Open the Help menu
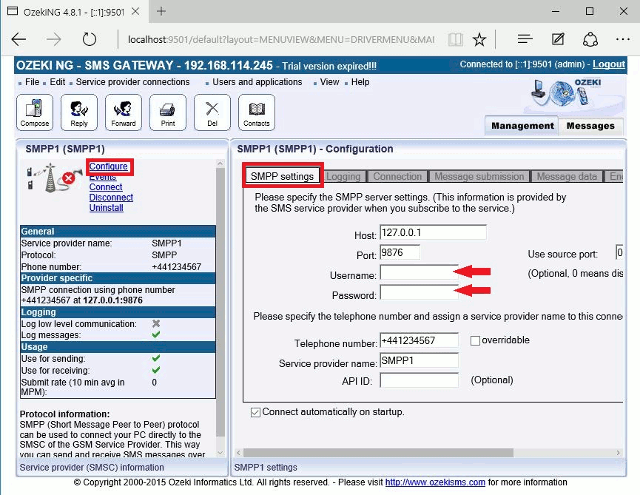This screenshot has width=640, height=495. tap(360, 82)
